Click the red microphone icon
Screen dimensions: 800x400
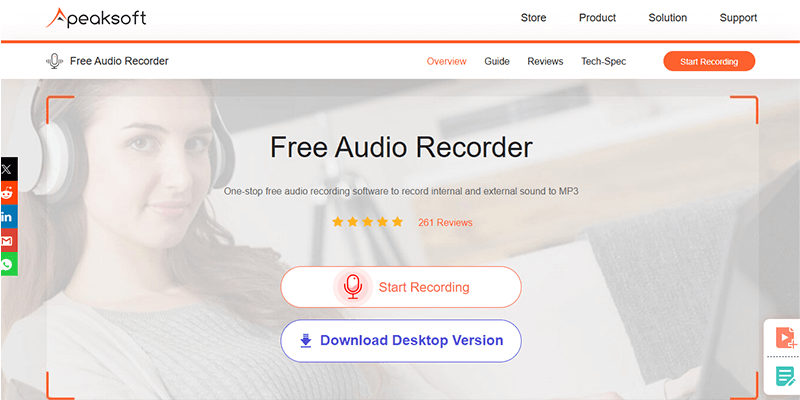pyautogui.click(x=353, y=287)
